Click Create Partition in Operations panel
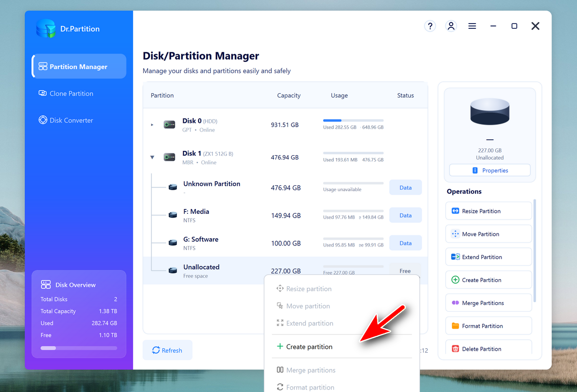The width and height of the screenshot is (577, 392). point(489,280)
